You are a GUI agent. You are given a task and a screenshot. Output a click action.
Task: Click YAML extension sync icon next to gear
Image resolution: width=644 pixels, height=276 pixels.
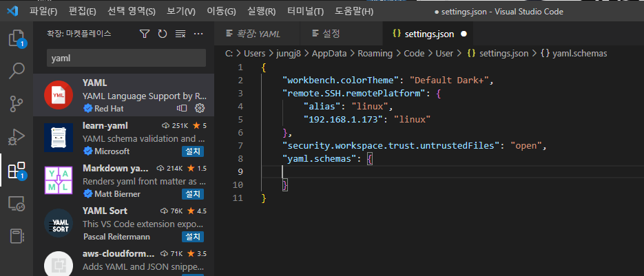[182, 108]
